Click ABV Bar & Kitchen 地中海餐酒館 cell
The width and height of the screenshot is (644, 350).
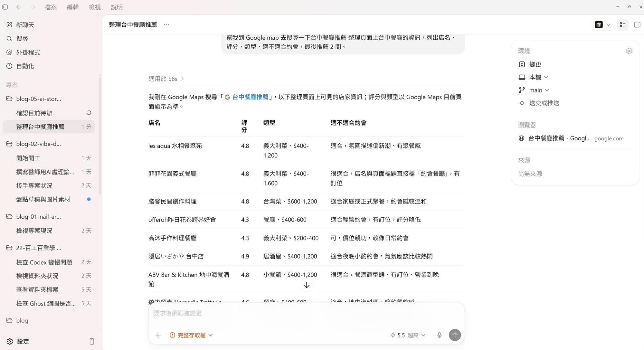pos(189,279)
